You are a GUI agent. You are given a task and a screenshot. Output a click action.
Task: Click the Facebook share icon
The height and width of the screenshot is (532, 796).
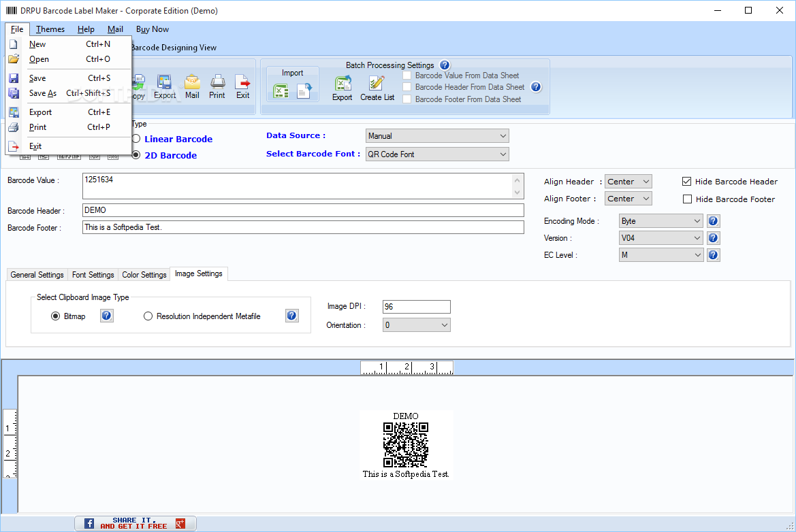click(89, 523)
